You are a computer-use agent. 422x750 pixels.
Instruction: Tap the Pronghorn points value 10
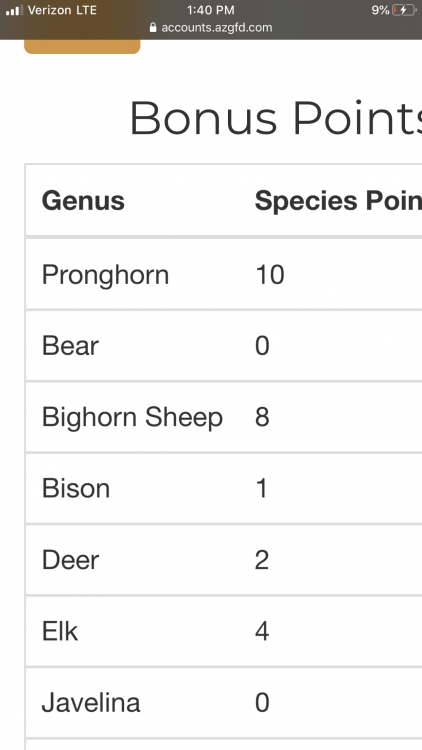pyautogui.click(x=270, y=275)
